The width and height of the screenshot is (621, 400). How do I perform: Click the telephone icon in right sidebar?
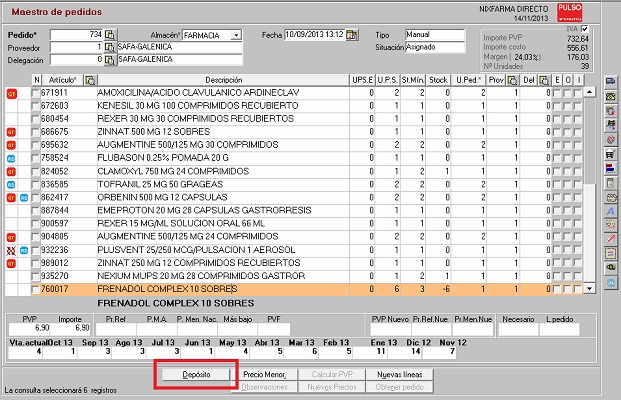click(x=610, y=96)
